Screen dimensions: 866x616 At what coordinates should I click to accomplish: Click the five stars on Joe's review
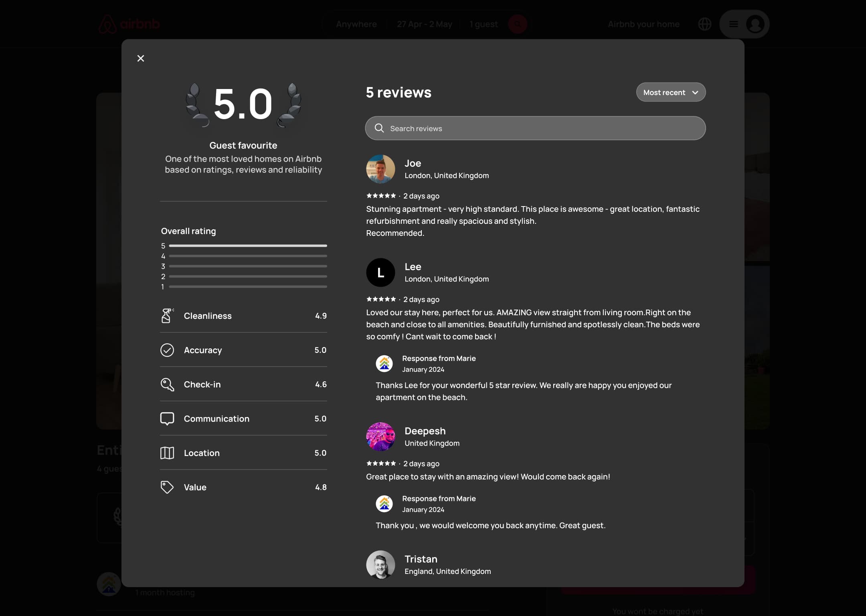click(x=381, y=196)
